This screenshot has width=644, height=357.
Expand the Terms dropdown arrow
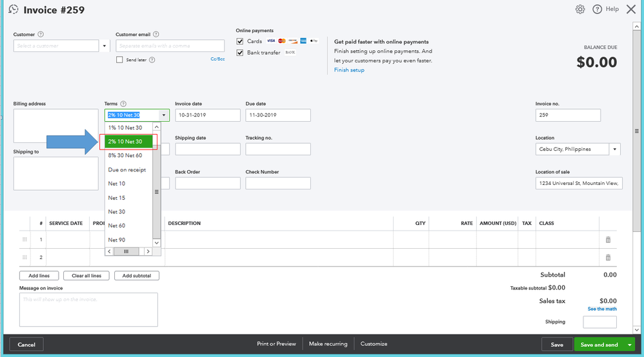(x=164, y=115)
